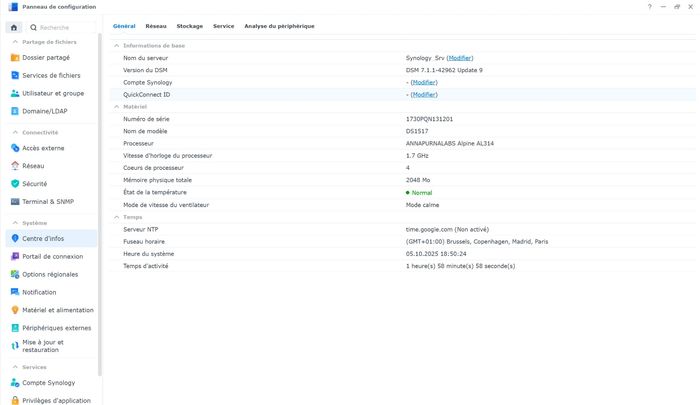
Task: Click ANNAPURNALABS Alpine AL314 value
Action: pos(450,143)
